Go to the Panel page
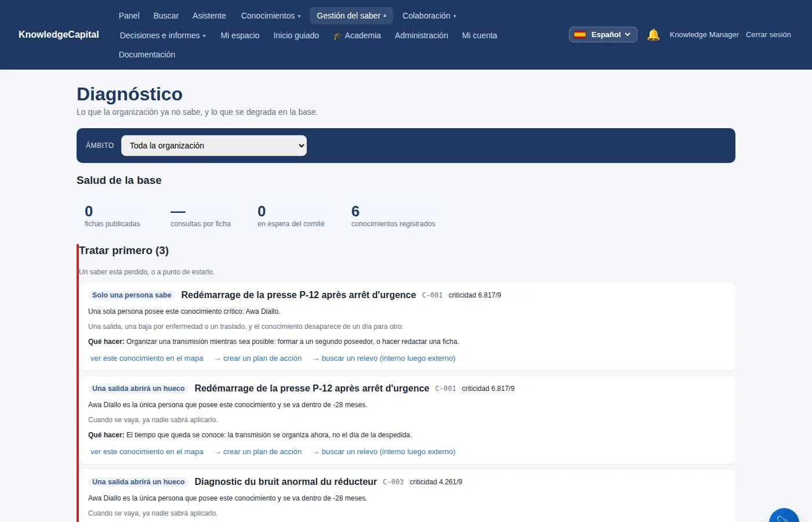Image resolution: width=812 pixels, height=522 pixels. tap(129, 16)
